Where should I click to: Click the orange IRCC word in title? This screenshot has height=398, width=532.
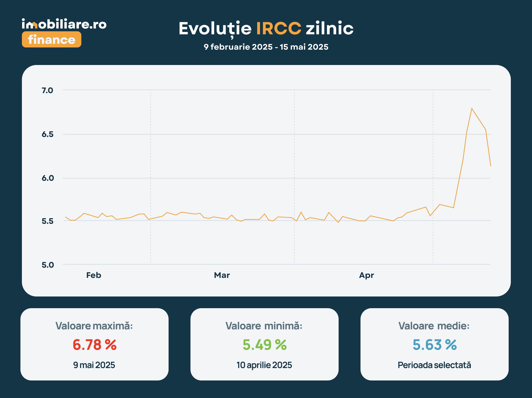tap(279, 28)
